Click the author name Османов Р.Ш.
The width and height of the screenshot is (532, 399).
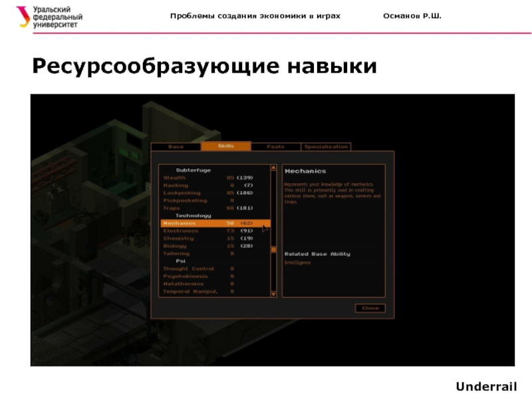(x=412, y=16)
